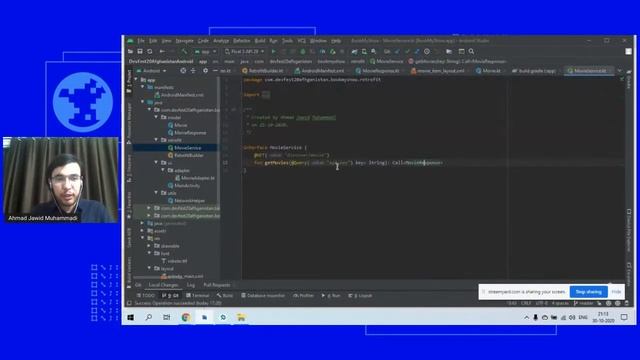Select MovieService in project tree
Image resolution: width=640 pixels, height=360 pixels.
pyautogui.click(x=184, y=148)
